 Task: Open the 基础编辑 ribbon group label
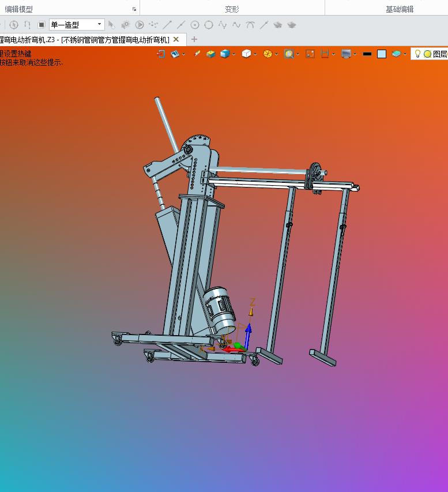[400, 9]
